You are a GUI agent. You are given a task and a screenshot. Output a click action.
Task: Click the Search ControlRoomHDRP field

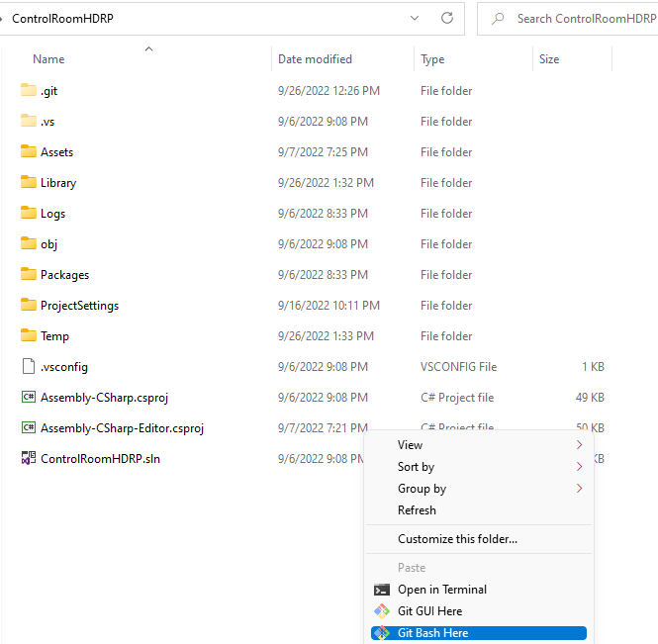[x=567, y=19]
